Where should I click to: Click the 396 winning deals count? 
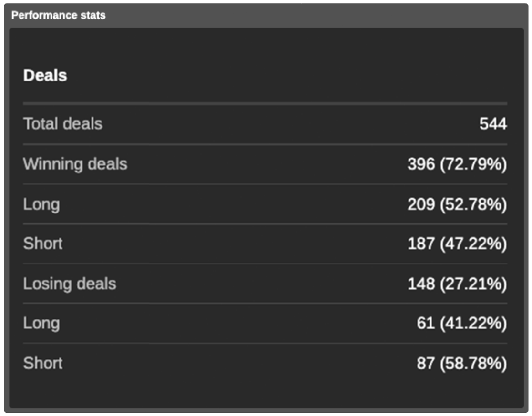click(x=421, y=164)
